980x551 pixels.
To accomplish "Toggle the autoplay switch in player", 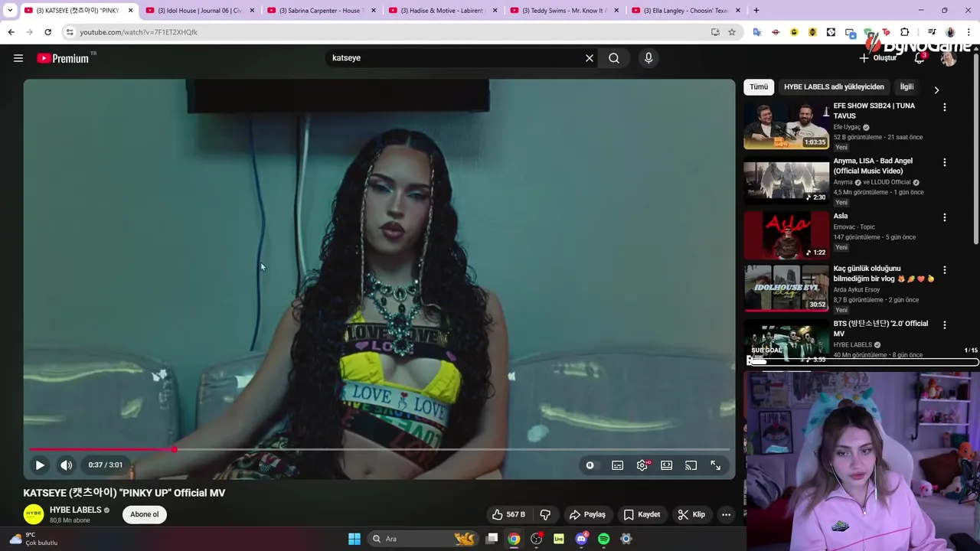I will (590, 465).
